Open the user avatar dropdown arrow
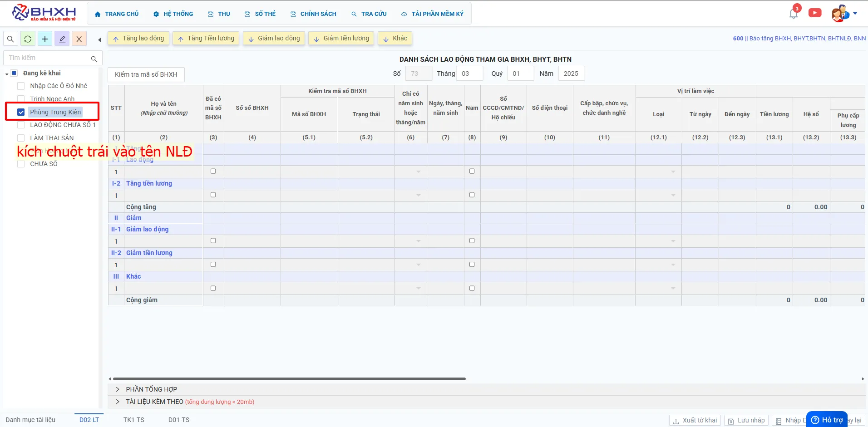Viewport: 868px width, 427px height. pos(855,14)
